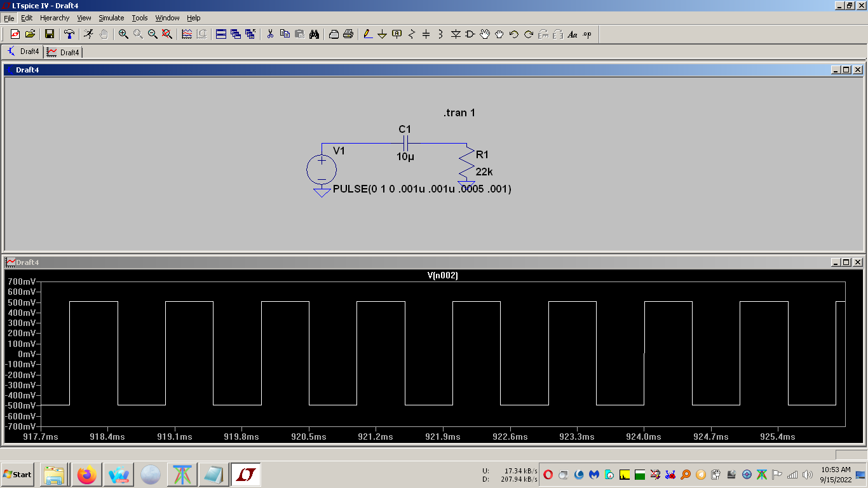Open the Tools menu
868x488 pixels.
tap(140, 18)
